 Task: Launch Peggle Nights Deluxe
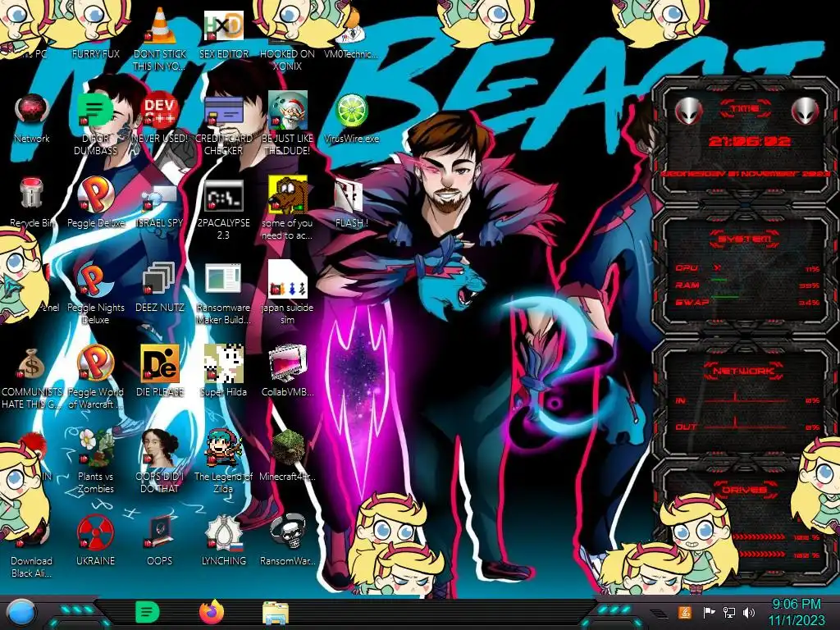pos(95,294)
